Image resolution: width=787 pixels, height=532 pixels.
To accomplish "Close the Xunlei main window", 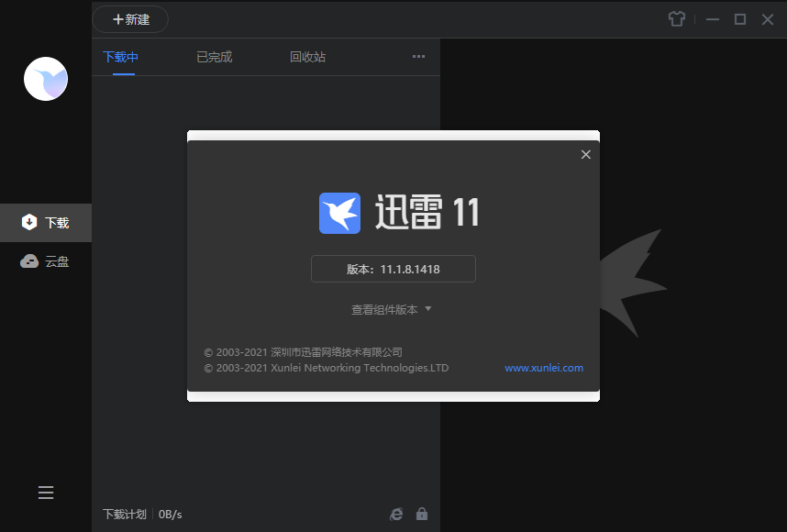I will coord(768,19).
